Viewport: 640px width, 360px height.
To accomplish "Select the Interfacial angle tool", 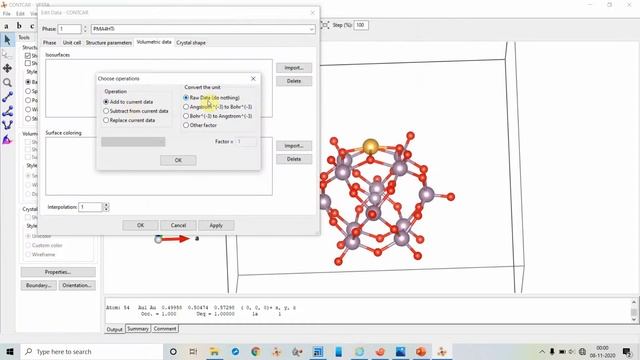I will click(7, 140).
